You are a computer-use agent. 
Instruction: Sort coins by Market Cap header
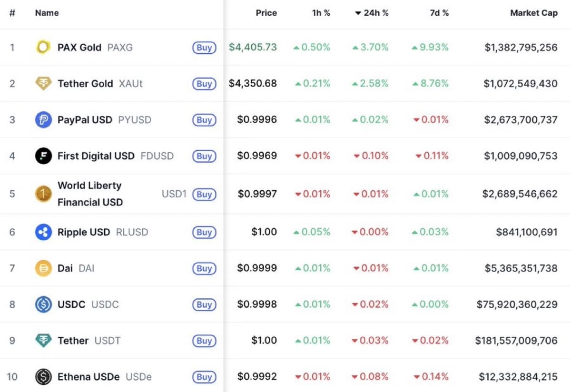(534, 13)
